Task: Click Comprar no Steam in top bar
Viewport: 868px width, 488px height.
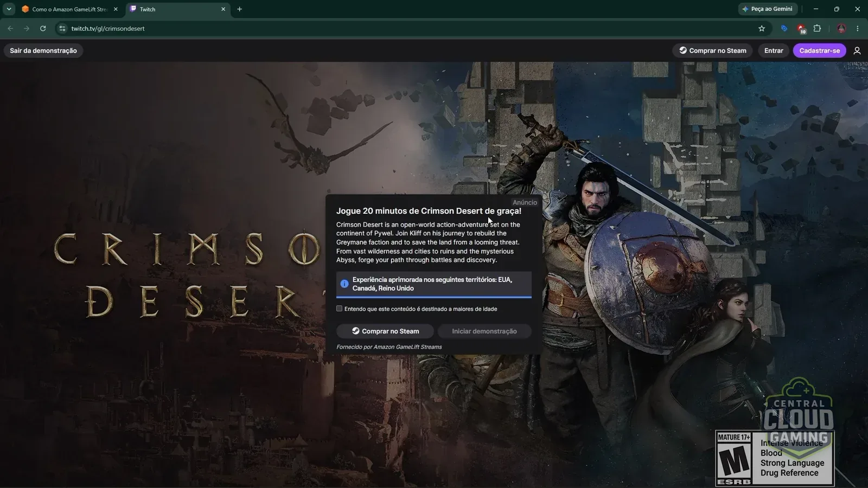Action: pyautogui.click(x=712, y=50)
